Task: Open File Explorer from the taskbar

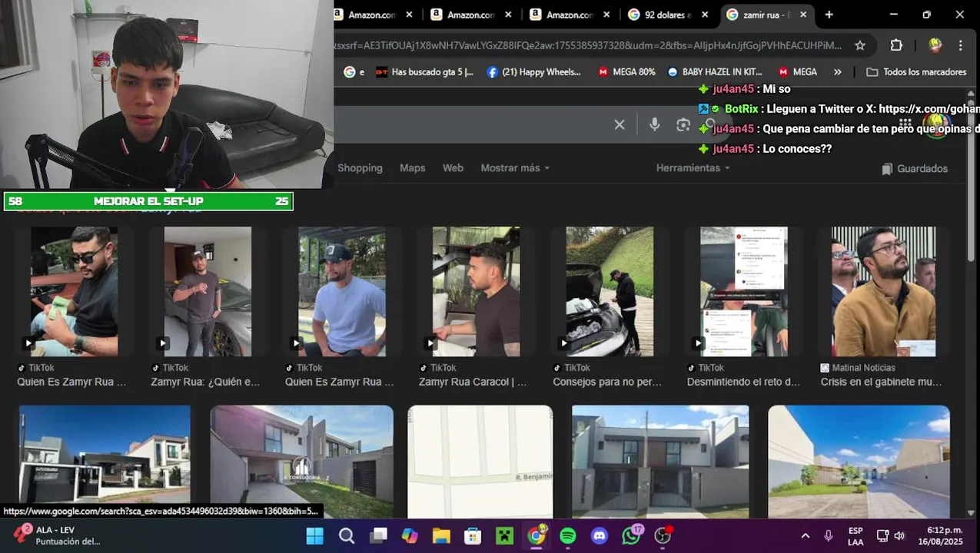Action: point(441,535)
